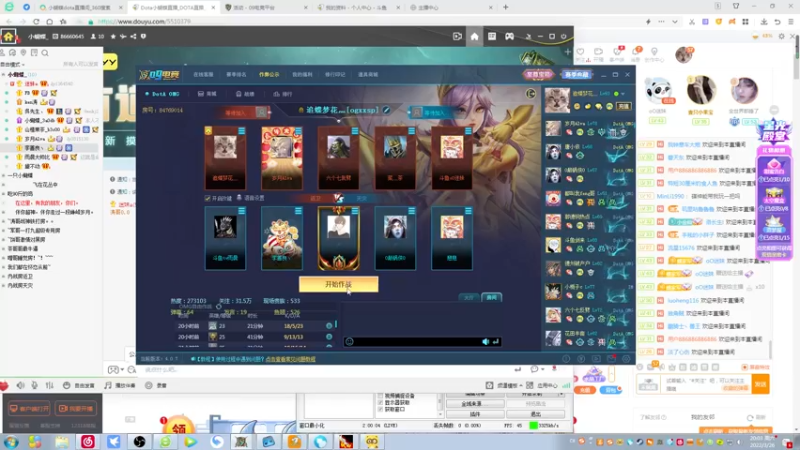Toggle the microphone icon in the voice toolbar
Viewport: 800px width, 450px height.
(x=34, y=385)
